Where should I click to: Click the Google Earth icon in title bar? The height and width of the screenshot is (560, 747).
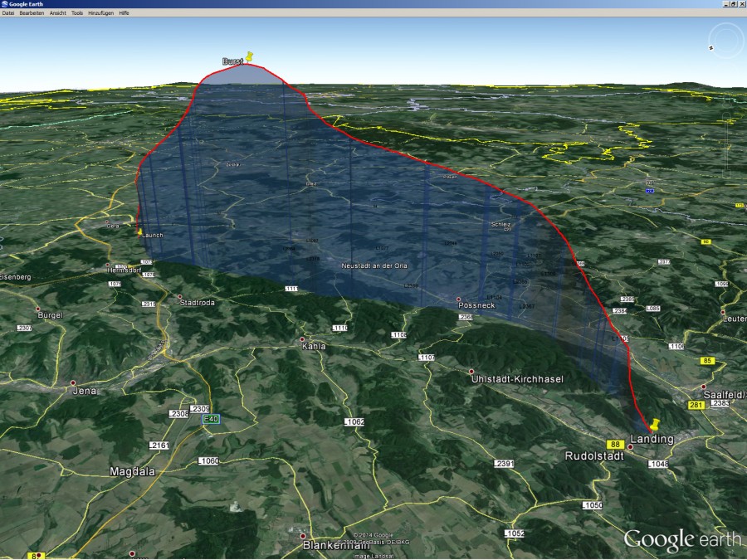[x=5, y=3]
